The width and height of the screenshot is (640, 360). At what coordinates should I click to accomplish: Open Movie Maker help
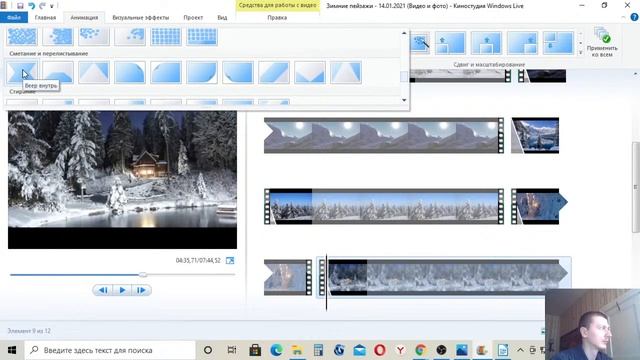tap(634, 17)
